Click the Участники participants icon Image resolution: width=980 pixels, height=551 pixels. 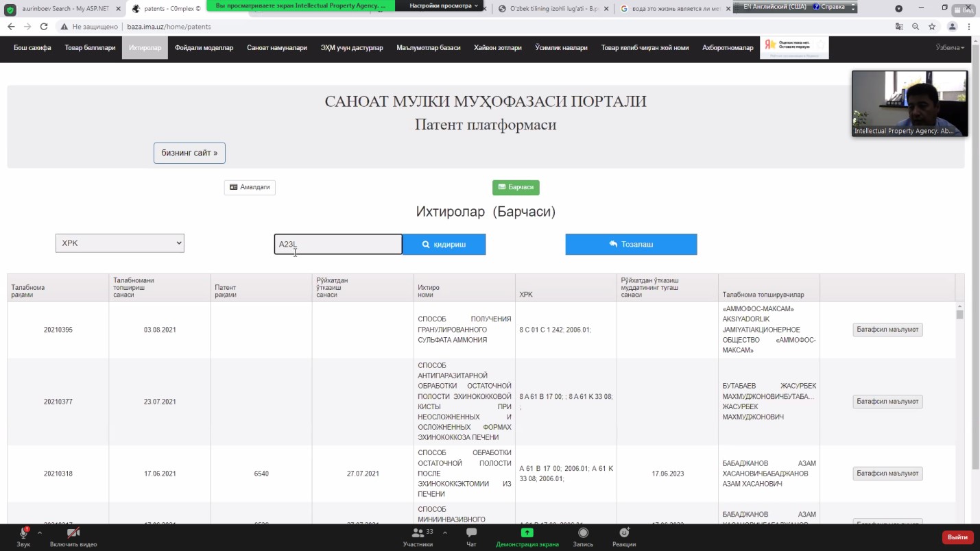point(417,533)
